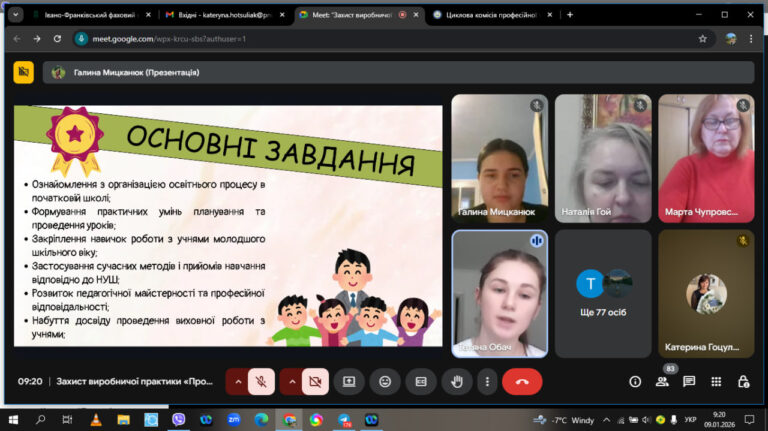Viewport: 768px width, 431px height.
Task: Open the meeting details info icon
Action: click(x=635, y=382)
